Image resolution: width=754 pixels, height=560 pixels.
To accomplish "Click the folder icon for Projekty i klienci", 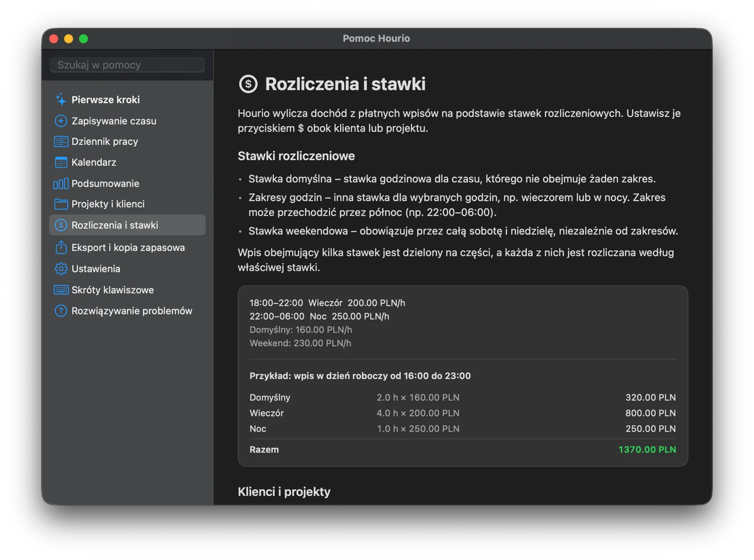I will point(61,204).
